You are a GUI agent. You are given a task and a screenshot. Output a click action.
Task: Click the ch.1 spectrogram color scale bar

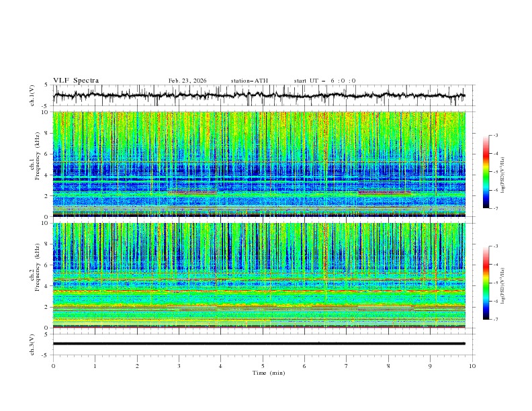pyautogui.click(x=486, y=172)
